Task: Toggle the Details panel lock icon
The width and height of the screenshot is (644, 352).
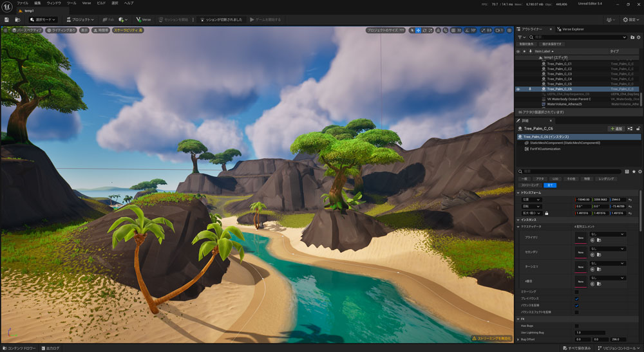Action: coord(638,129)
